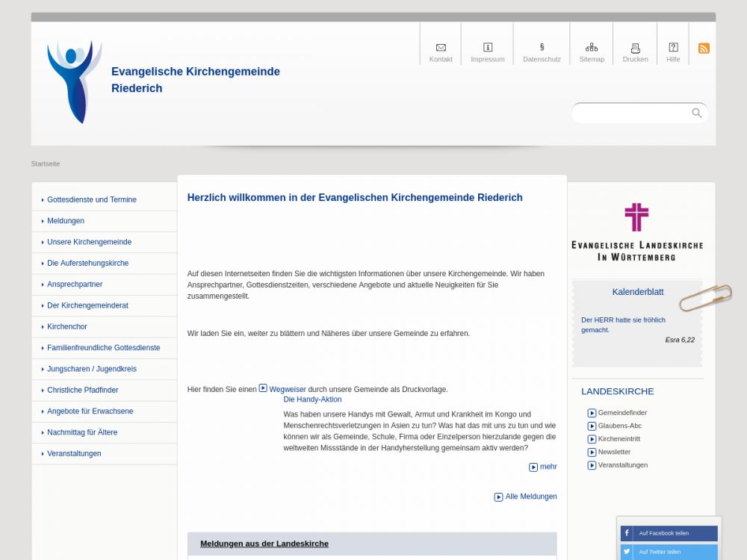The image size is (747, 560).
Task: Open the Hilfe question mark icon
Action: click(x=673, y=48)
